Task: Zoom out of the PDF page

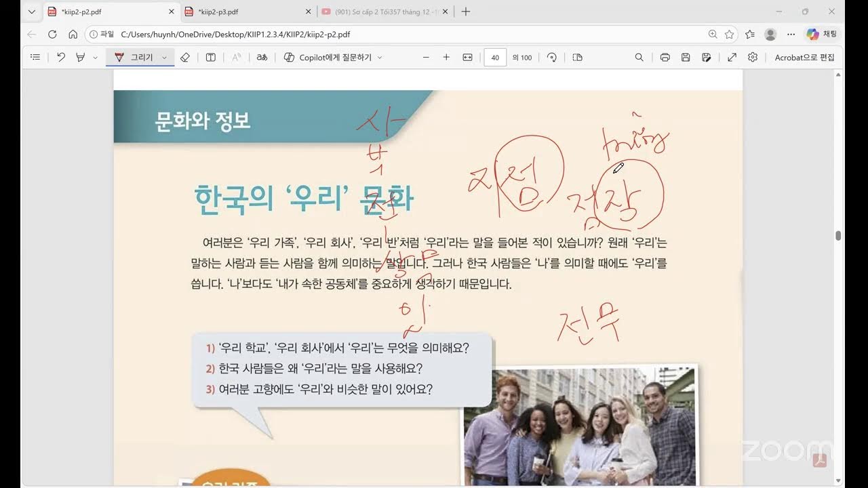Action: pos(426,58)
